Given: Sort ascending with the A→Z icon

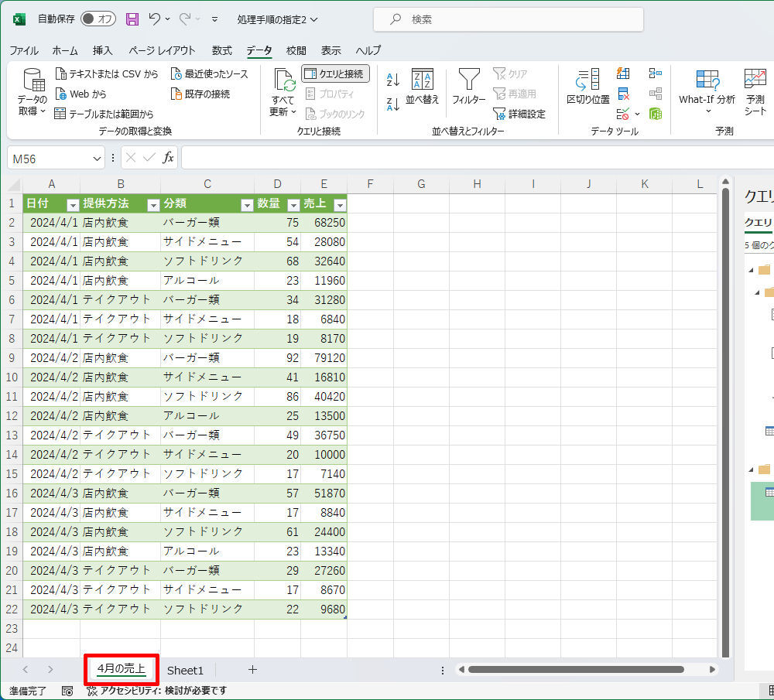Looking at the screenshot, I should [392, 80].
